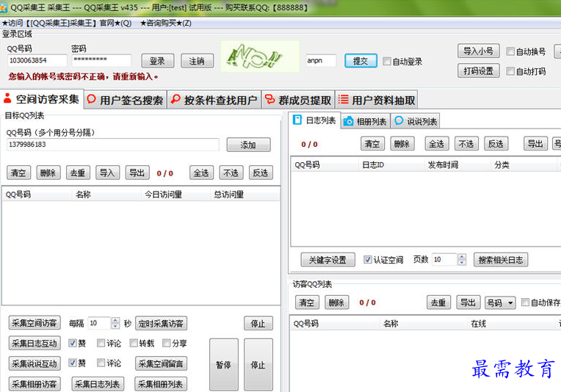Click the 采集空间访客 button
Image resolution: width=561 pixels, height=392 pixels.
click(35, 323)
